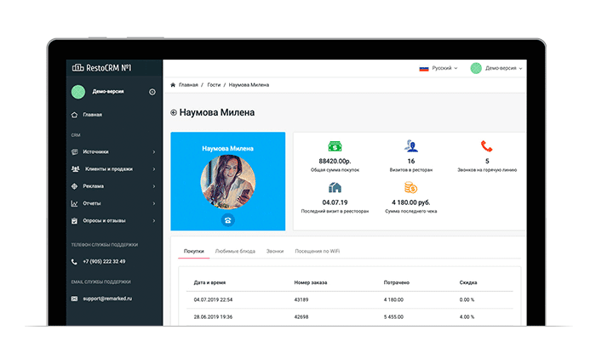The width and height of the screenshot is (596, 364).
Task: Go to Гости in the breadcrumb
Action: [214, 85]
